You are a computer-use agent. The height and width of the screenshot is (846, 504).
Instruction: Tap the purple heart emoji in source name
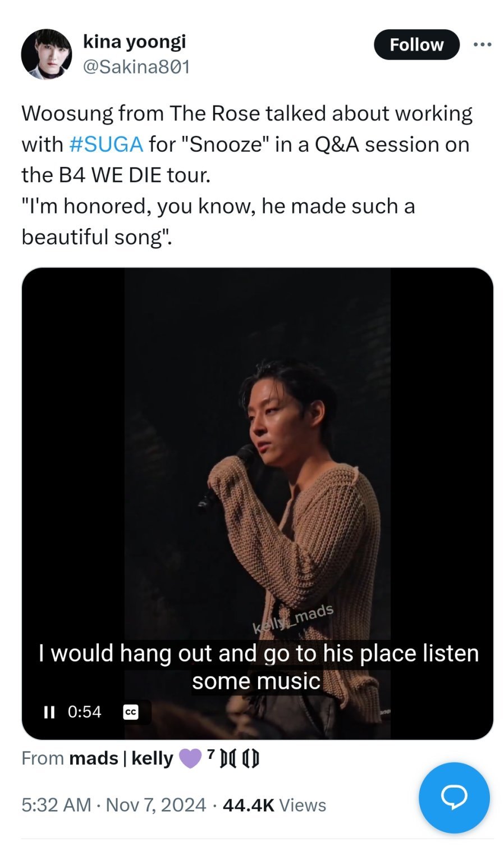190,759
